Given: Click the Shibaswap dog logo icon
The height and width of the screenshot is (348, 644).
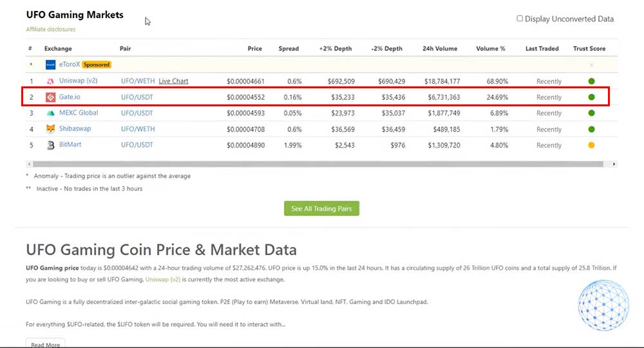Looking at the screenshot, I should (x=50, y=129).
